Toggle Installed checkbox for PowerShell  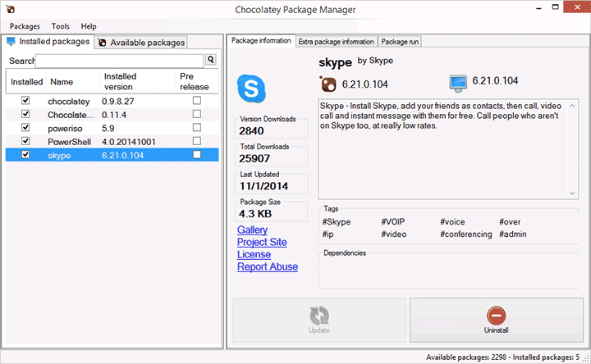coord(25,141)
